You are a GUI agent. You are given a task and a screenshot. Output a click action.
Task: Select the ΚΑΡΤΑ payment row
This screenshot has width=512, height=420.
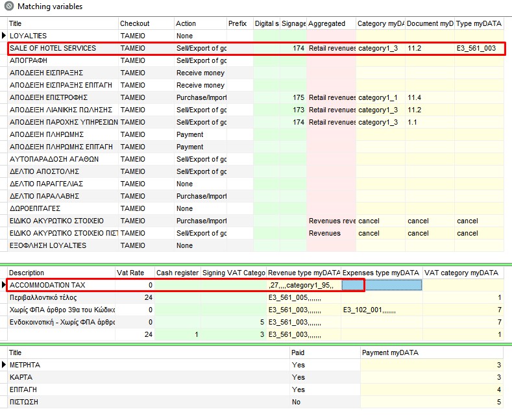click(256, 377)
